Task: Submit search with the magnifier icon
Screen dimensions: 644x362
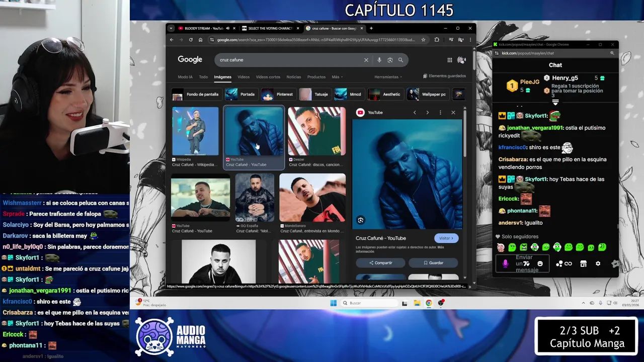Action: tap(400, 60)
